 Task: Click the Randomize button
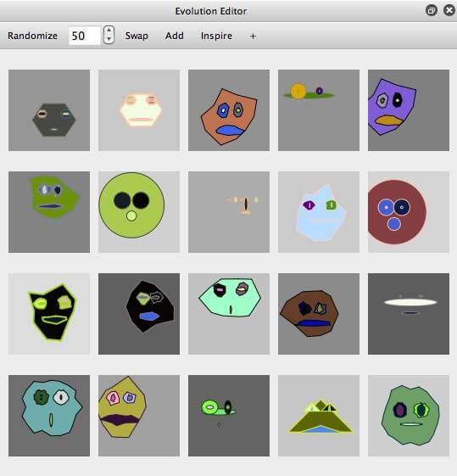[x=32, y=36]
